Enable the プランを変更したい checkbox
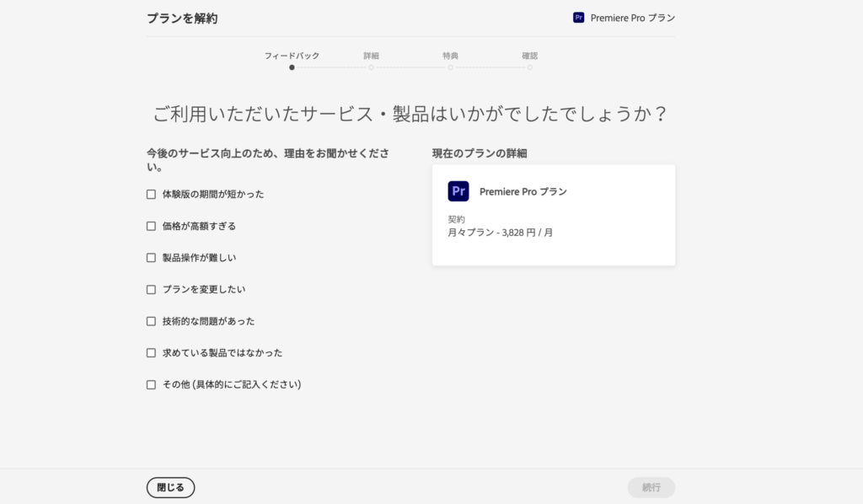863x504 pixels. pyautogui.click(x=151, y=289)
